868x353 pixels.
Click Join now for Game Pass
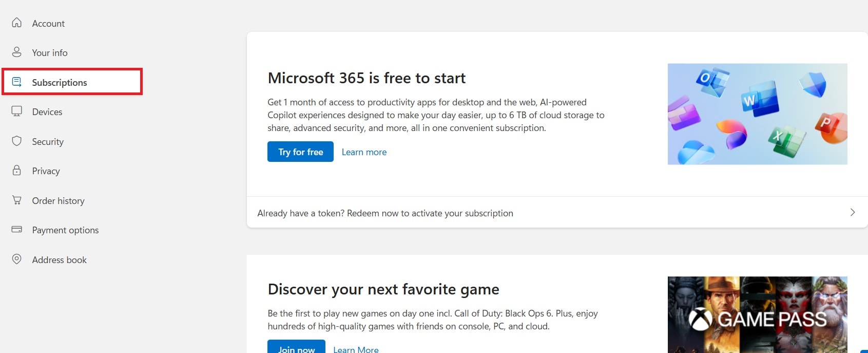pos(296,347)
